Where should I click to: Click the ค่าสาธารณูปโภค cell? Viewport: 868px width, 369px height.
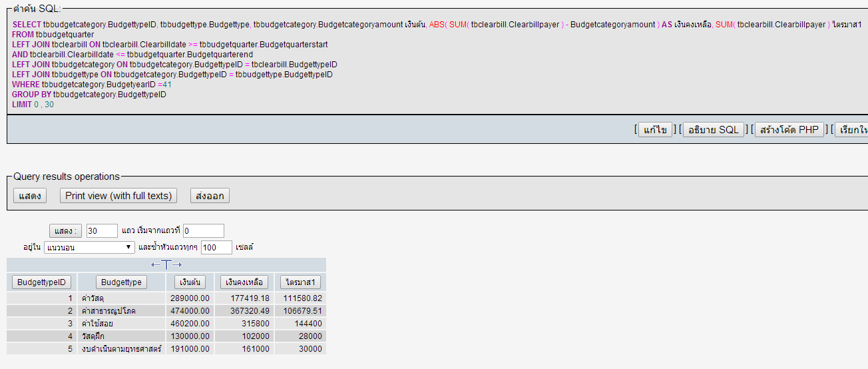(x=121, y=311)
